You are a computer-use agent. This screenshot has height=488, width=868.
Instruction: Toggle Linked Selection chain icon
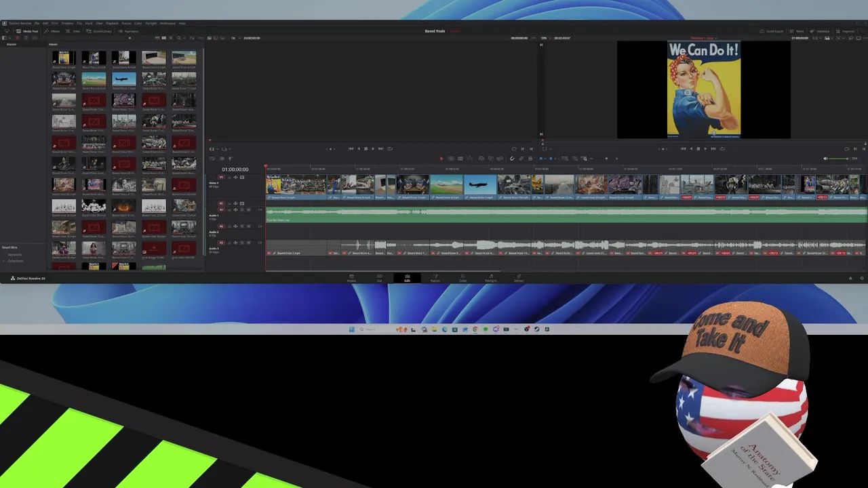pyautogui.click(x=521, y=159)
